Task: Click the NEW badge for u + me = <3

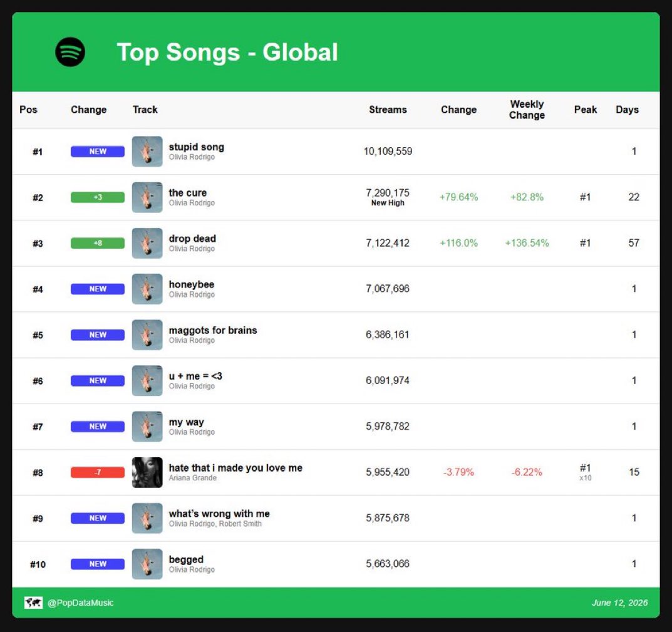Action: click(x=98, y=381)
